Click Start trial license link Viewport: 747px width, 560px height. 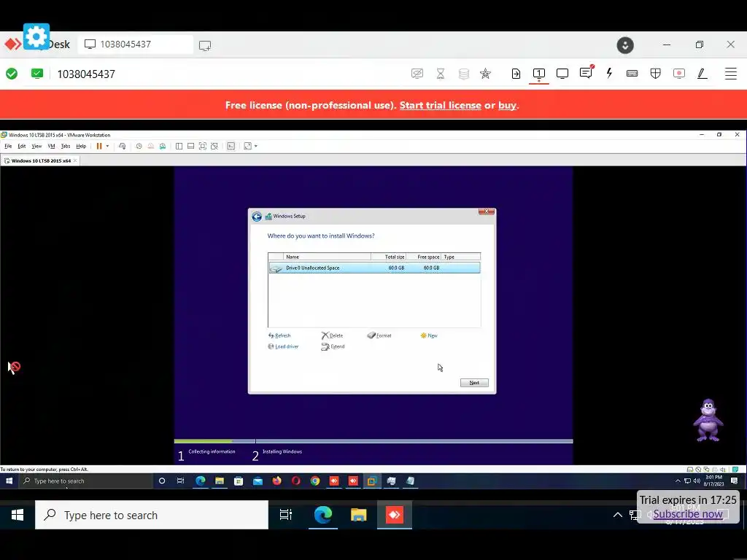tap(440, 105)
